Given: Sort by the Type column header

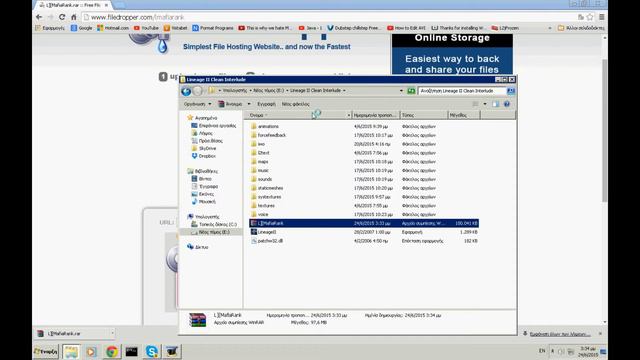Looking at the screenshot, I should click(x=424, y=115).
